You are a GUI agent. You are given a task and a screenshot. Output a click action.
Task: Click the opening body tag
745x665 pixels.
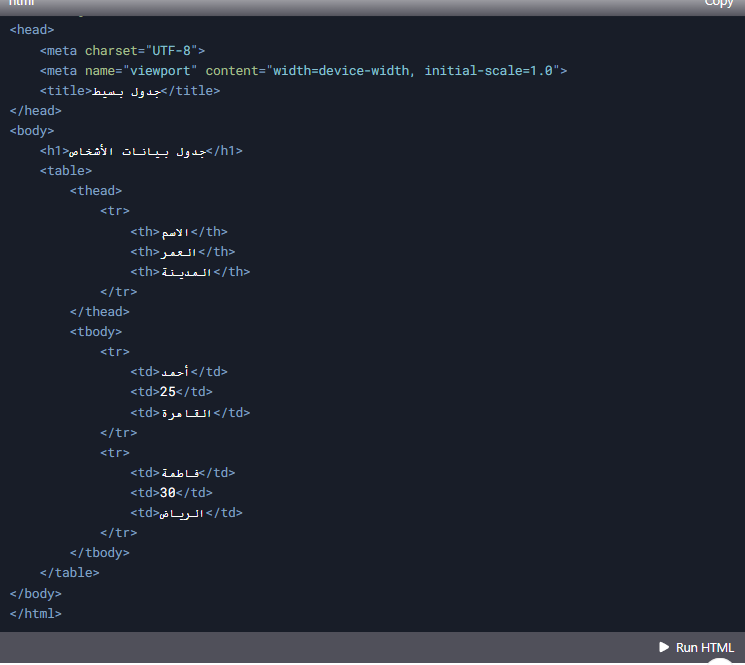pos(32,130)
